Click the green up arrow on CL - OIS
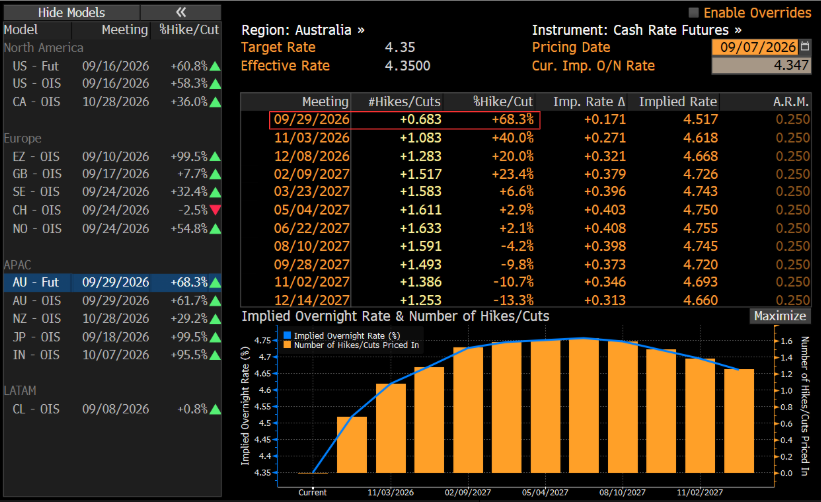The width and height of the screenshot is (821, 502). (x=215, y=409)
